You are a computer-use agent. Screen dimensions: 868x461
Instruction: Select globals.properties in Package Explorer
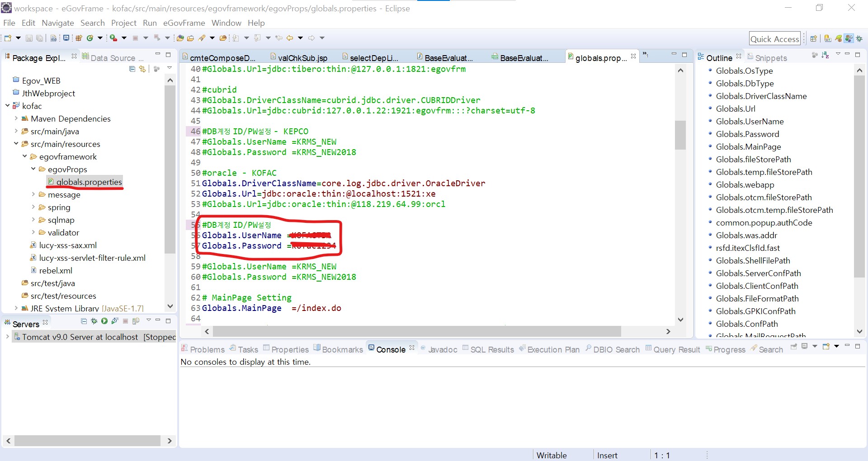click(x=85, y=182)
